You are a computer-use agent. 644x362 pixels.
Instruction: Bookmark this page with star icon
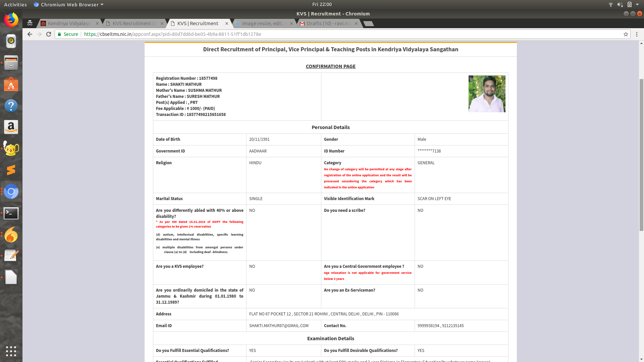point(626,34)
